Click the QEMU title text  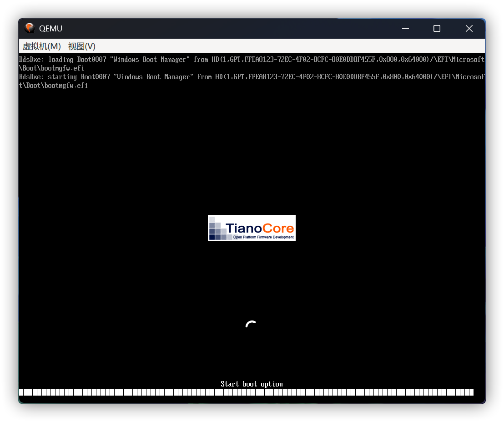tap(50, 29)
